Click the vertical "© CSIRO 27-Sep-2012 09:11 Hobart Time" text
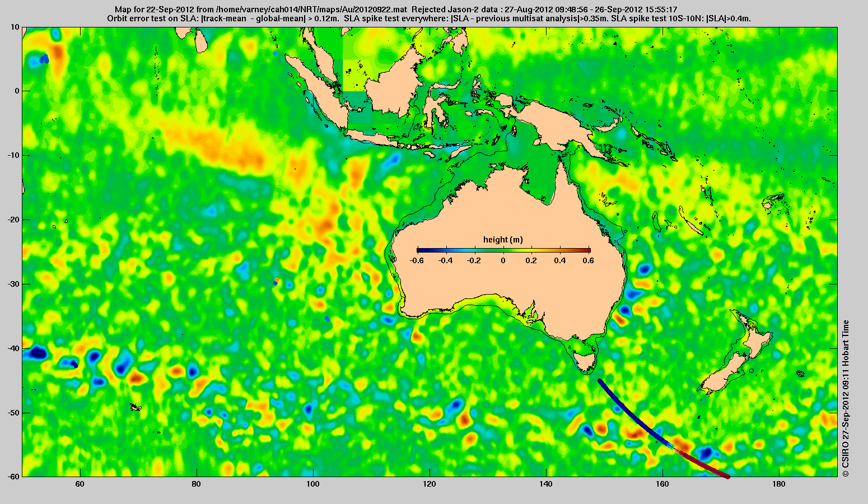 tap(846, 398)
